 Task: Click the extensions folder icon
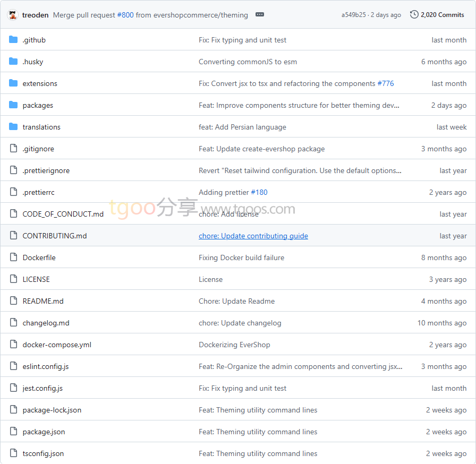[13, 83]
